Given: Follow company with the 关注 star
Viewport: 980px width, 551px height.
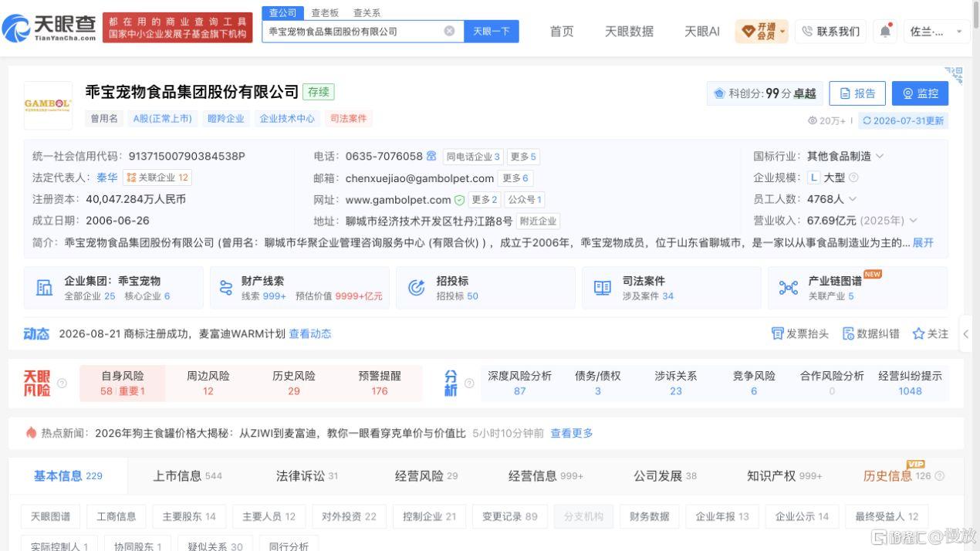Looking at the screenshot, I should coord(918,333).
